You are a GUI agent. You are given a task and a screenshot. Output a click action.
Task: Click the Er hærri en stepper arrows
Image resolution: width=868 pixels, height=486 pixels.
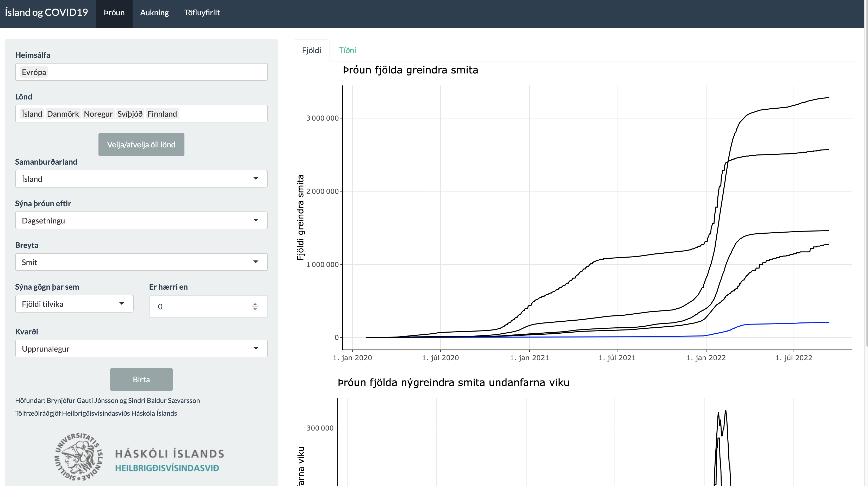(x=255, y=306)
